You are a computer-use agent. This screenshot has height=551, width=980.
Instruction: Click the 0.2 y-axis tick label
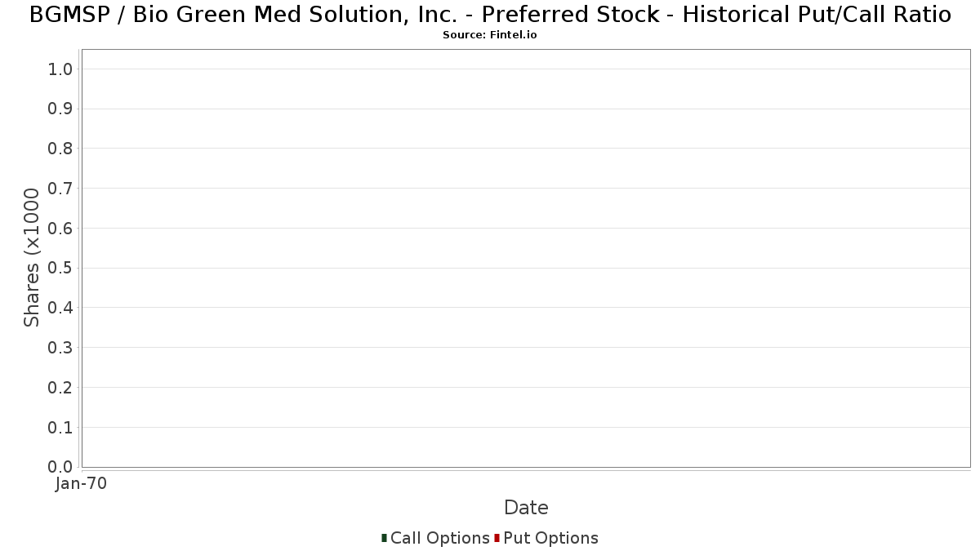[x=60, y=388]
